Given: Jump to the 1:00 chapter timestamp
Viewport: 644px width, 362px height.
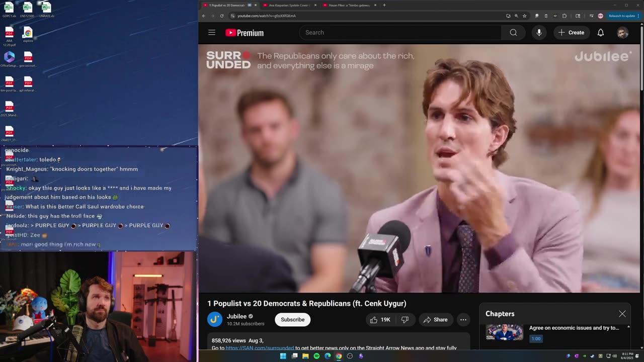Looking at the screenshot, I should pyautogui.click(x=536, y=339).
